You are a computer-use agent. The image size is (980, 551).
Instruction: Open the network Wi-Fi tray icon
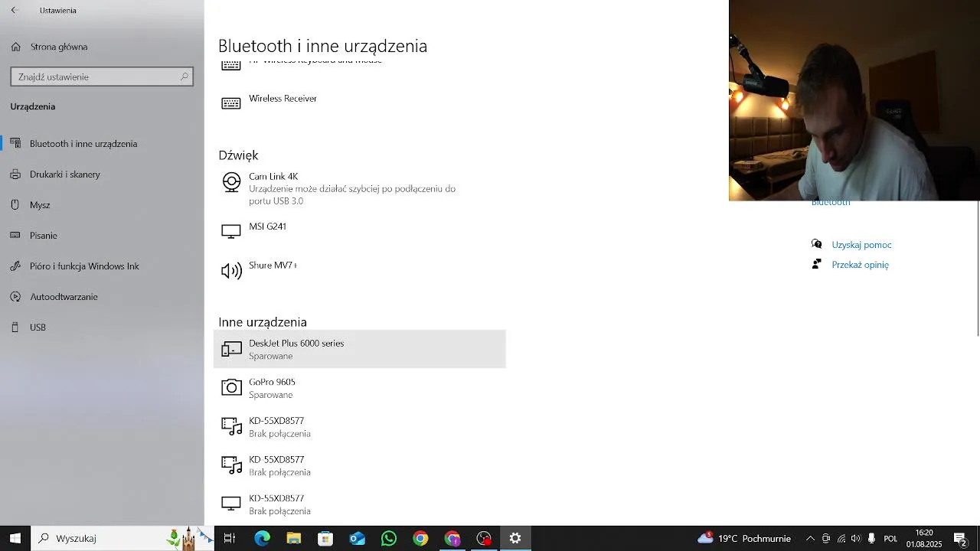click(841, 539)
